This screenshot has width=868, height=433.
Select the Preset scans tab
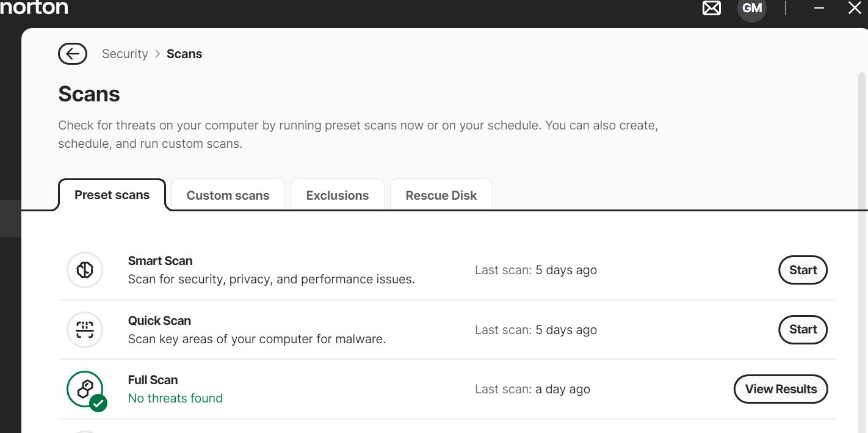point(112,195)
